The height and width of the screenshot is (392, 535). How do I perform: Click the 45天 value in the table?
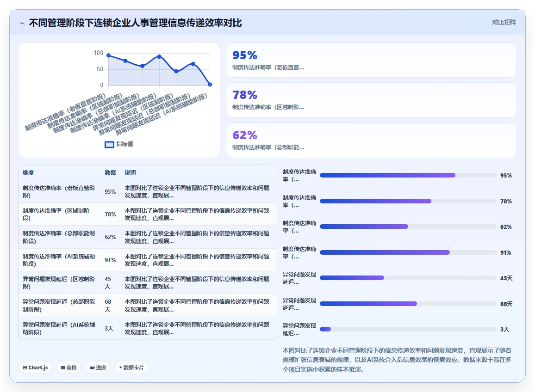(x=108, y=282)
